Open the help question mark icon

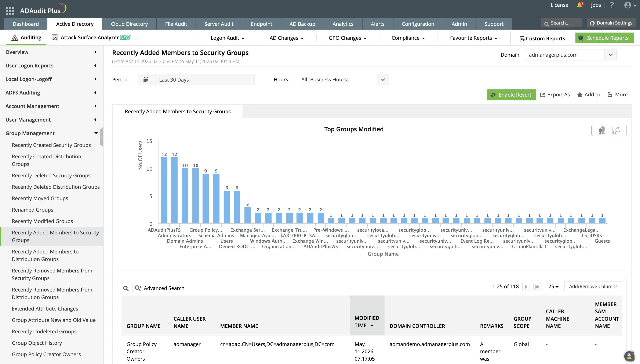pos(612,5)
